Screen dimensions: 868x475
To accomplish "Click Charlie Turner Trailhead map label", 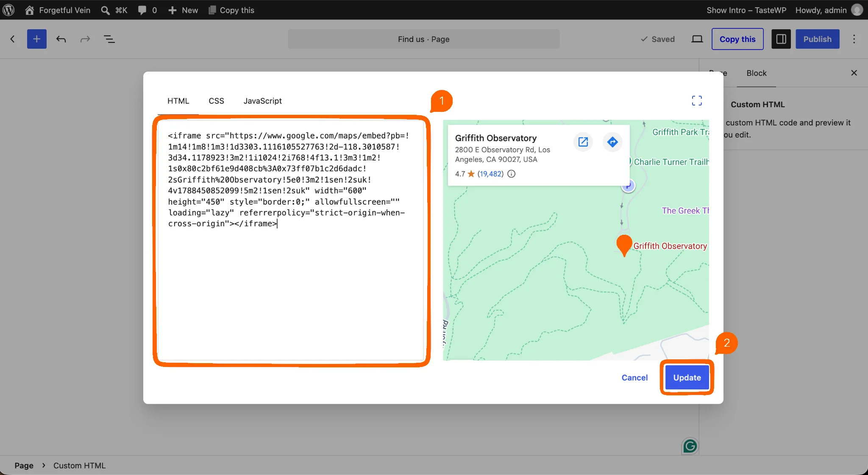I will point(671,162).
